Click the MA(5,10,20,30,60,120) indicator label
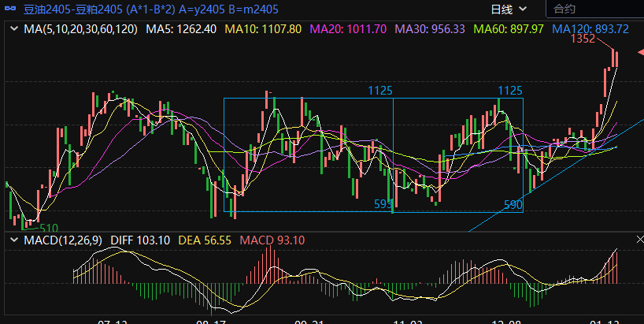The height and width of the screenshot is (324, 644). [80, 29]
